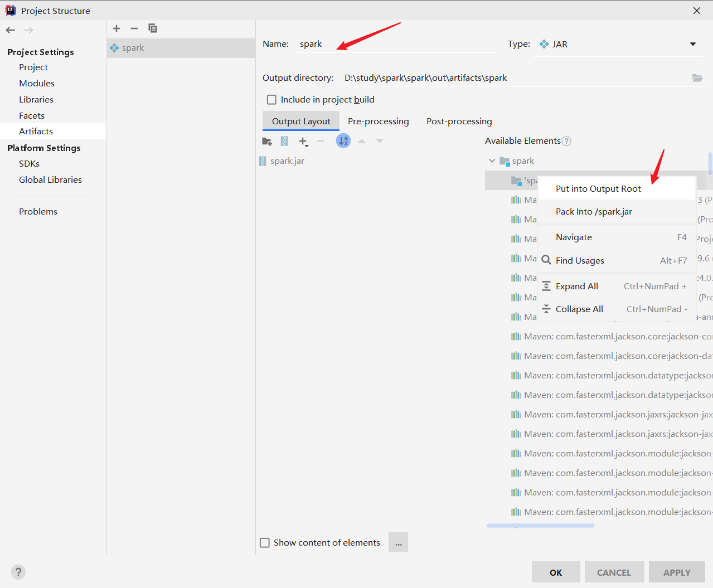Click the Available Elements help icon

coord(566,141)
